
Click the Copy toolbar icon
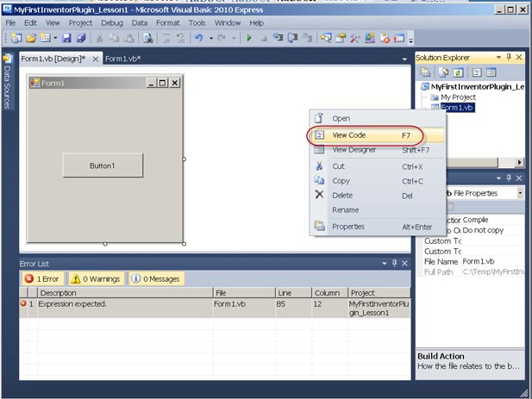[114, 38]
